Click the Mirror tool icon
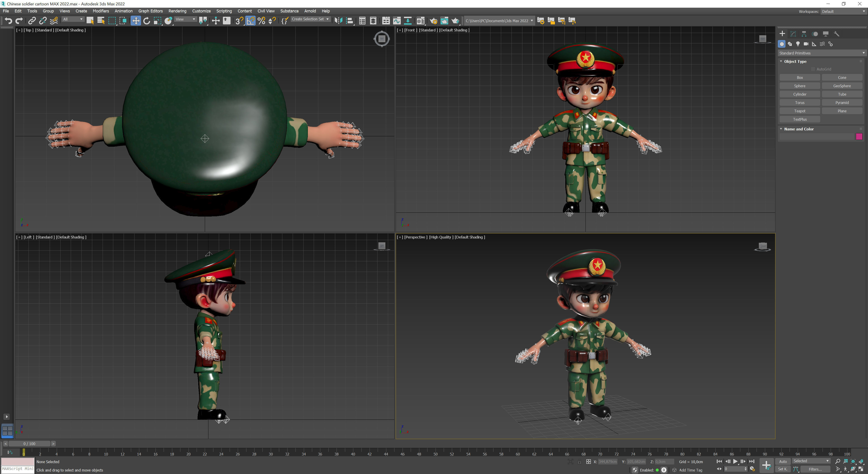 click(338, 21)
